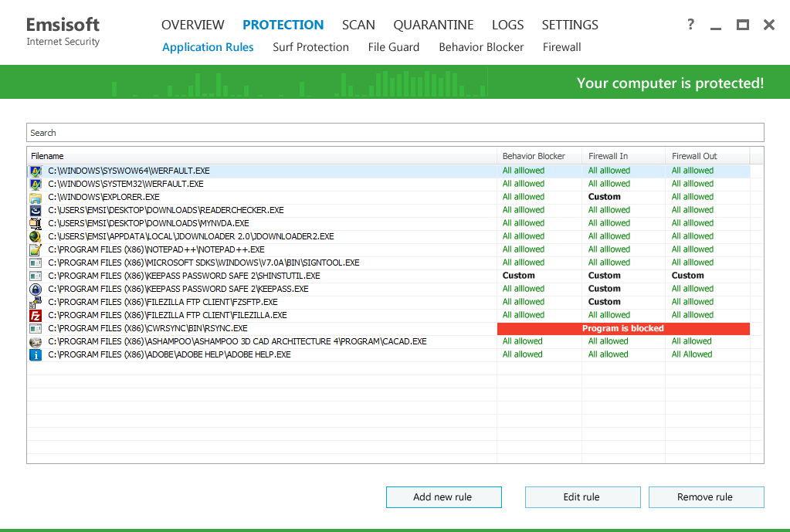Select the Windows Explorer folder icon
Screen dimensions: 790x532
[35, 196]
